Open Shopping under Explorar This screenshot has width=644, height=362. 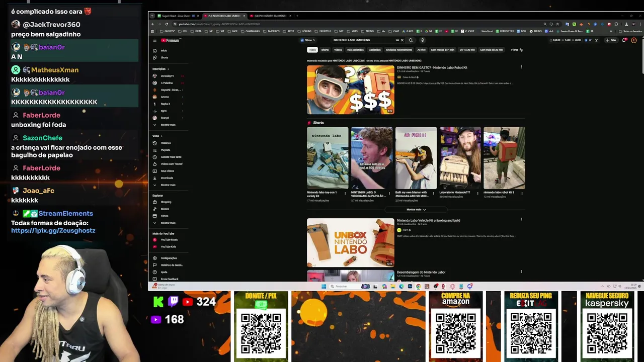(166, 202)
